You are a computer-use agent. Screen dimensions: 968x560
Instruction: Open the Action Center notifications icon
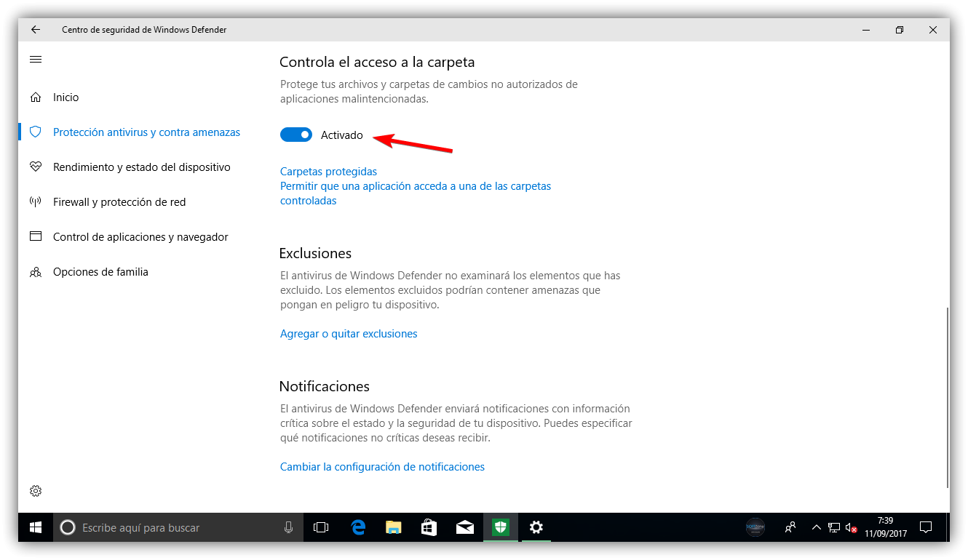coord(926,527)
